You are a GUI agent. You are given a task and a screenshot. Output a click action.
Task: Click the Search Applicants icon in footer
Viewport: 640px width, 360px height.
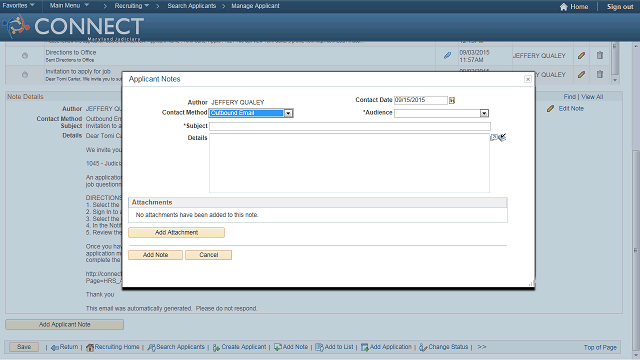[x=151, y=347]
